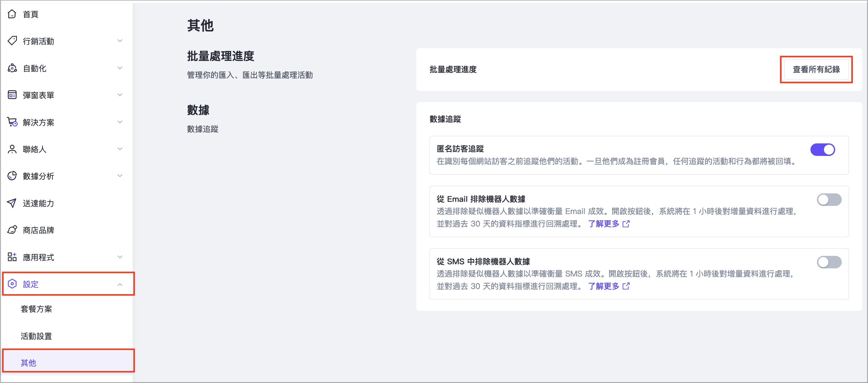Click the planet icon for 商店品牌
The width and height of the screenshot is (868, 383).
click(x=12, y=230)
